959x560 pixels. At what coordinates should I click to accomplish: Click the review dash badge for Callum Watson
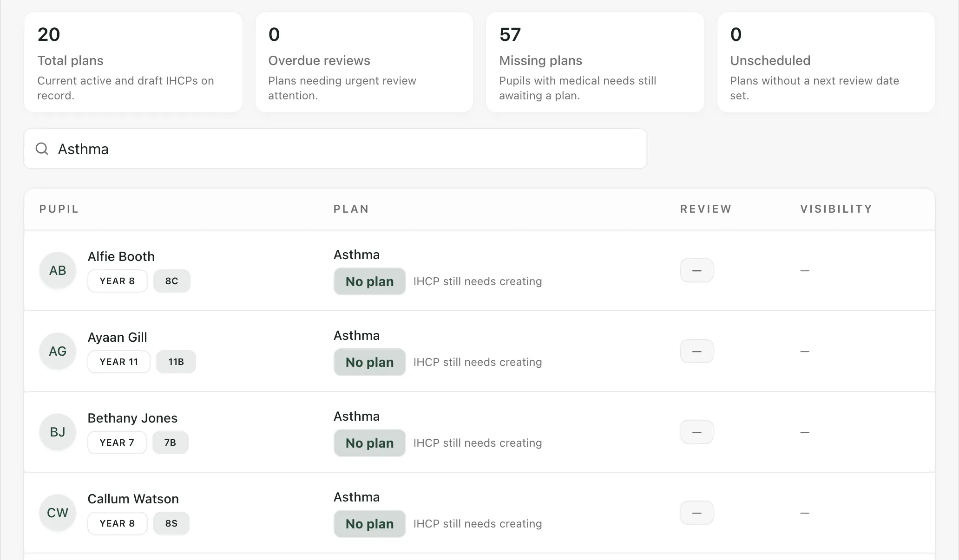click(x=697, y=513)
